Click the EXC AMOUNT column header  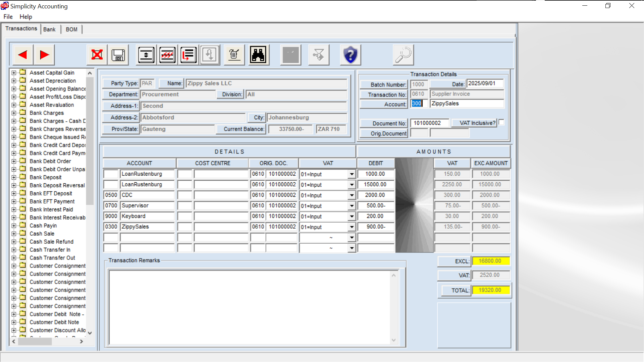tap(491, 163)
